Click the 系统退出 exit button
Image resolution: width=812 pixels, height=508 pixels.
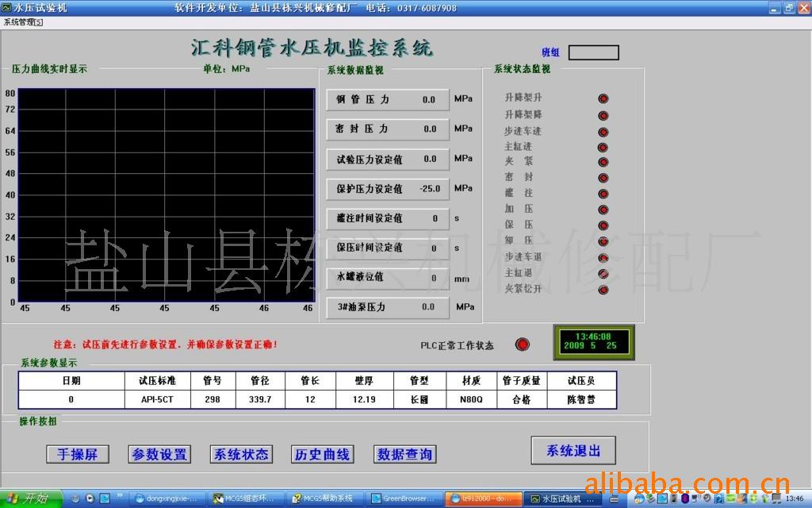coord(573,451)
